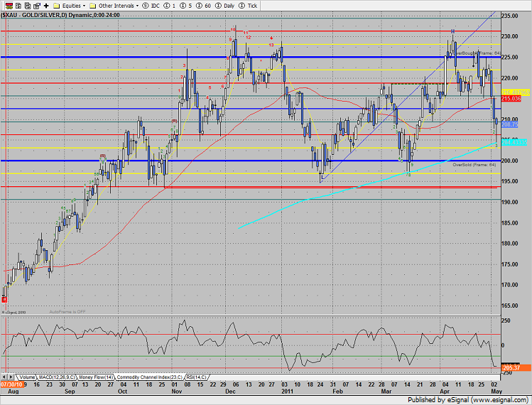Screen dimensions: 532x405
Task: Click the blue H marker at April high
Action: 452,31
